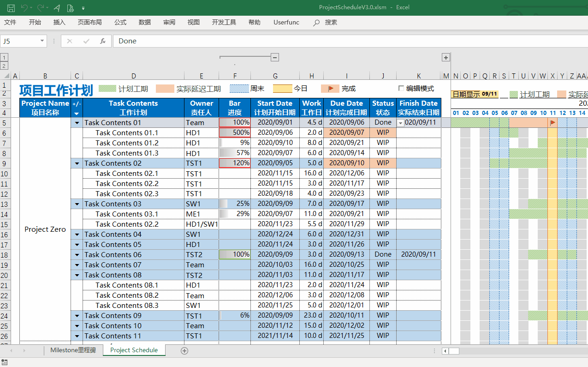Select column header G
Image resolution: width=588 pixels, height=367 pixels.
(275, 76)
